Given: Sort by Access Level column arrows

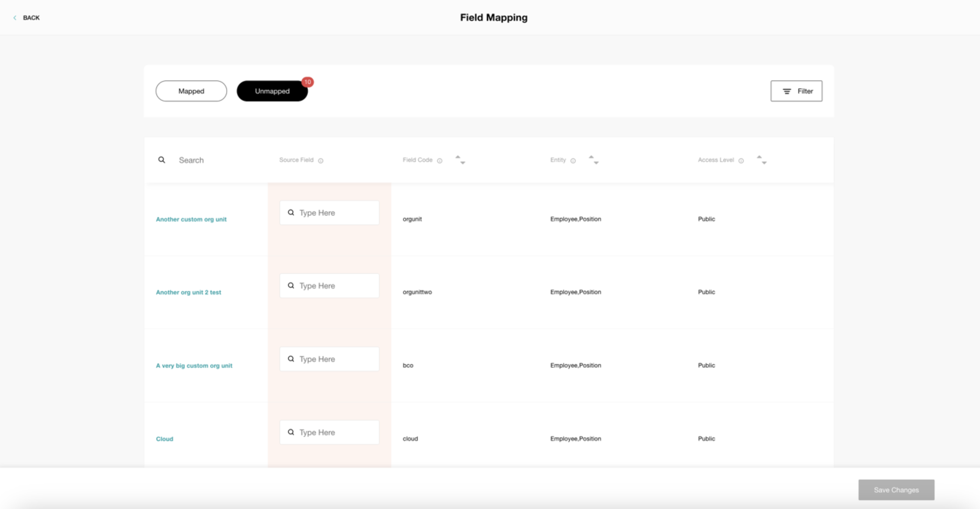Looking at the screenshot, I should (x=762, y=160).
